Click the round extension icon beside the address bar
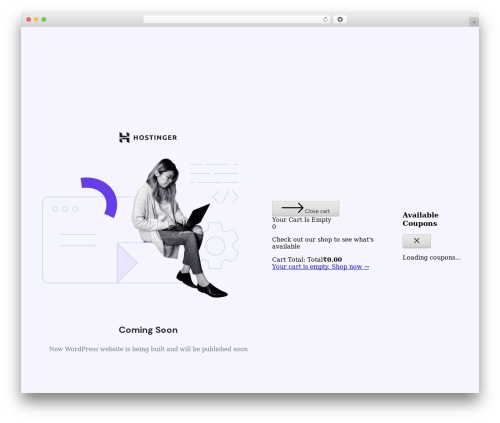The height and width of the screenshot is (423, 500). click(x=340, y=19)
